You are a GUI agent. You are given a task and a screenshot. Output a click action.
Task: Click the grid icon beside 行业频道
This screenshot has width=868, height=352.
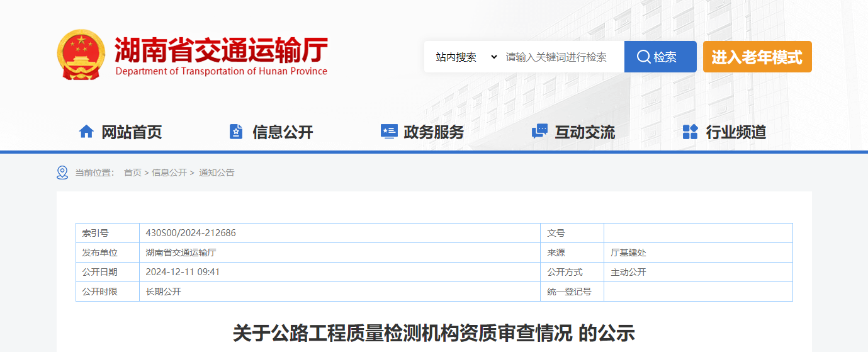point(690,132)
